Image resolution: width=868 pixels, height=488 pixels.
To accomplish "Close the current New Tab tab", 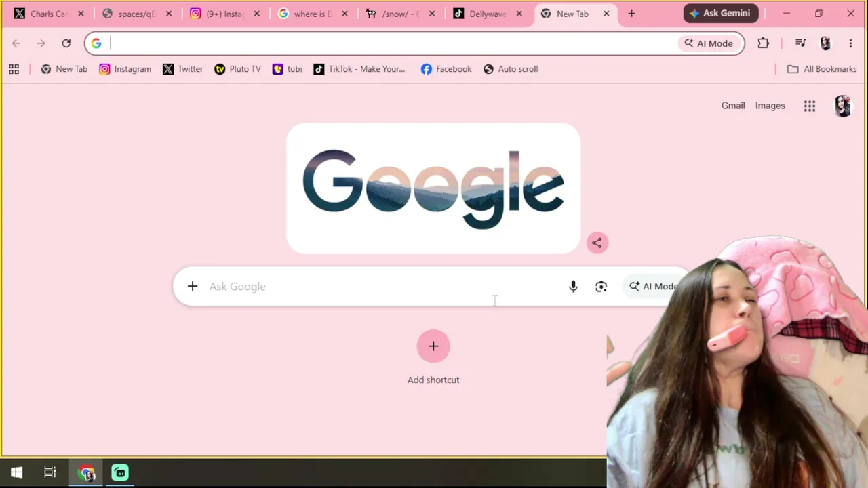I will click(606, 14).
